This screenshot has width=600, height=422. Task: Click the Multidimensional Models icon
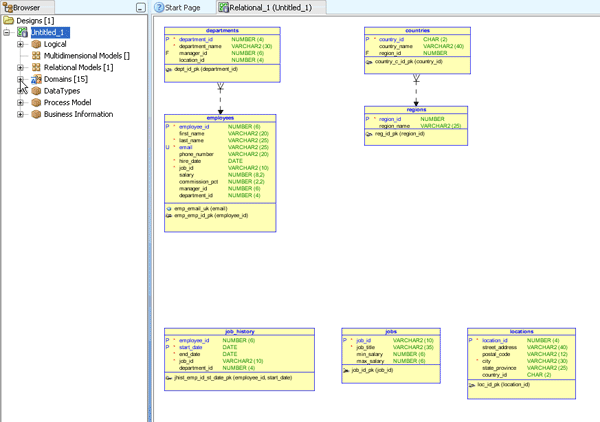(x=36, y=56)
